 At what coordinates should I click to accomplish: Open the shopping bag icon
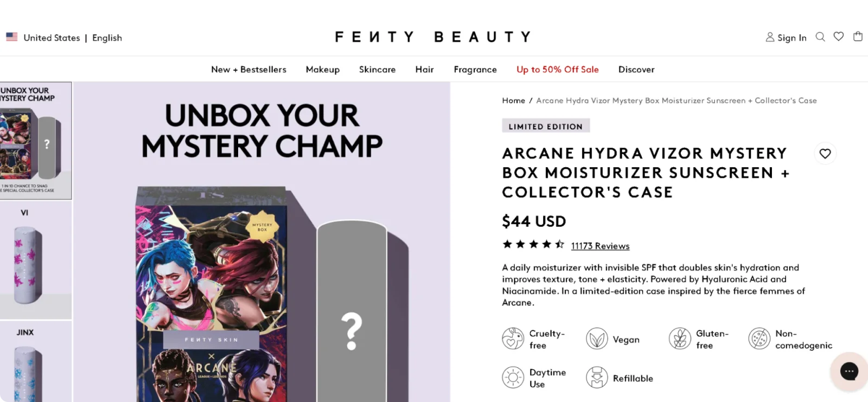pos(858,36)
